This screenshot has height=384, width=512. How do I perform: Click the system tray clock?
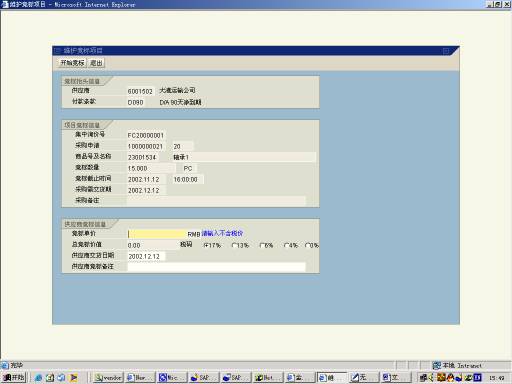(496, 378)
